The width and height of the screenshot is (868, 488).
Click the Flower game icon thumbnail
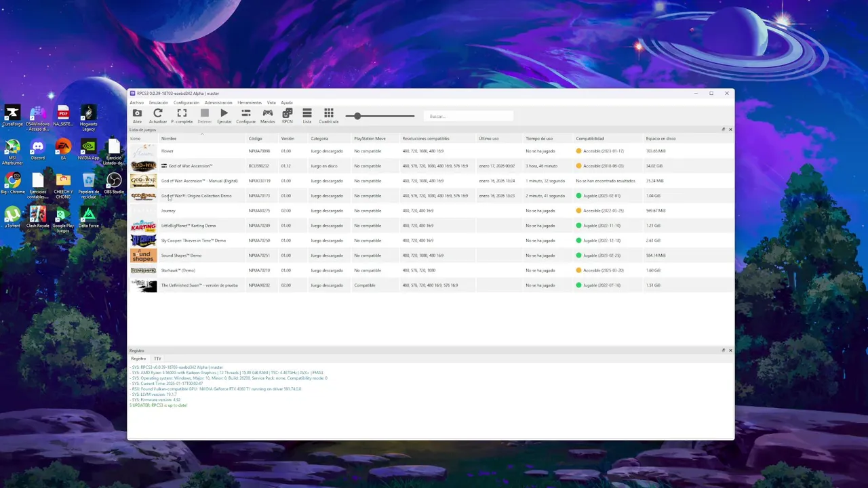[143, 151]
